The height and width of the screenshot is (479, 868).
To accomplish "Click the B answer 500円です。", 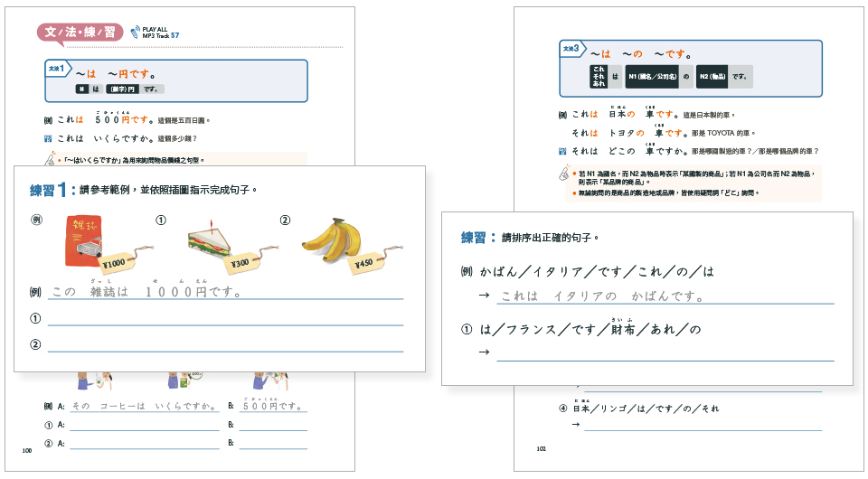I will coord(273,406).
